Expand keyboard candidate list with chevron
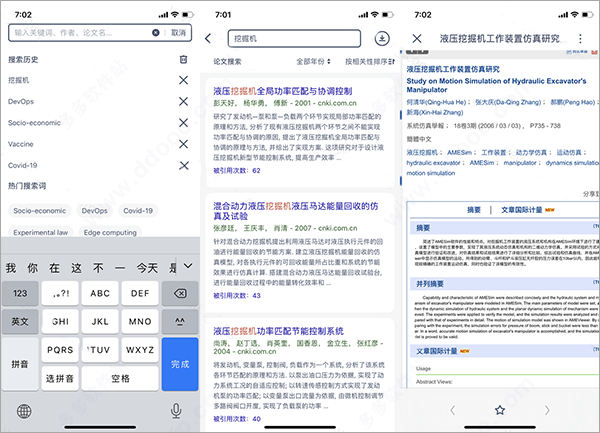Screen dimensions: 600x433 pyautogui.click(x=188, y=266)
